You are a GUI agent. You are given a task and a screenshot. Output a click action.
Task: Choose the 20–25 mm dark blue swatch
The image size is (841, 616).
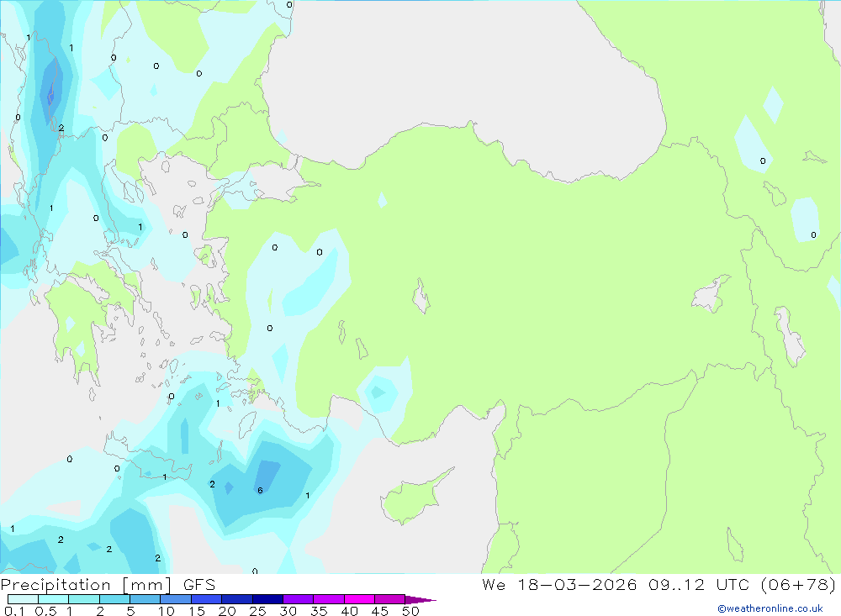click(x=237, y=599)
